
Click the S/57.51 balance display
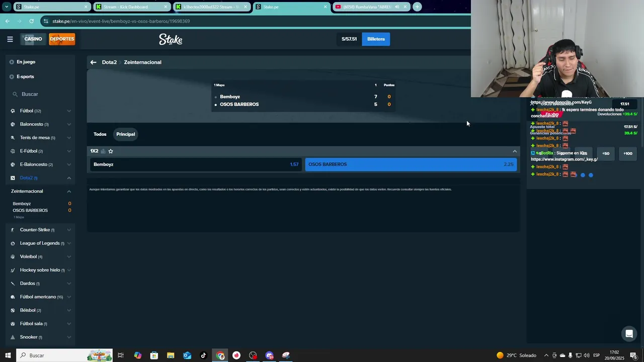[x=349, y=39]
